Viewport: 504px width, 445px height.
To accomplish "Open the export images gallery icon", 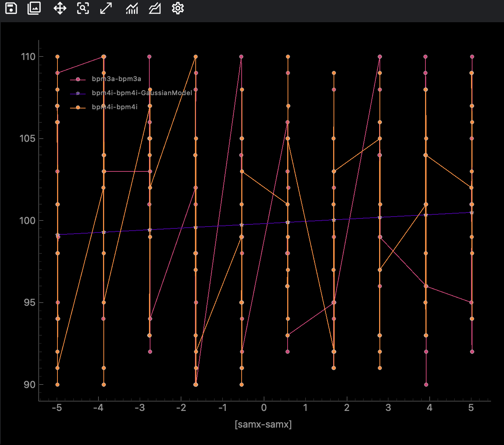I will [x=34, y=8].
